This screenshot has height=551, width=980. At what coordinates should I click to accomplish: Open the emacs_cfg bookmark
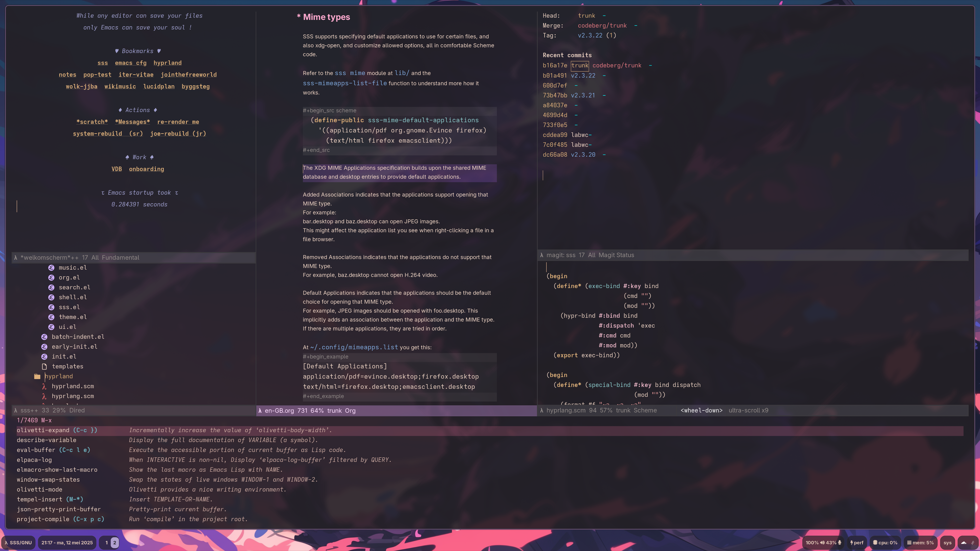(131, 63)
